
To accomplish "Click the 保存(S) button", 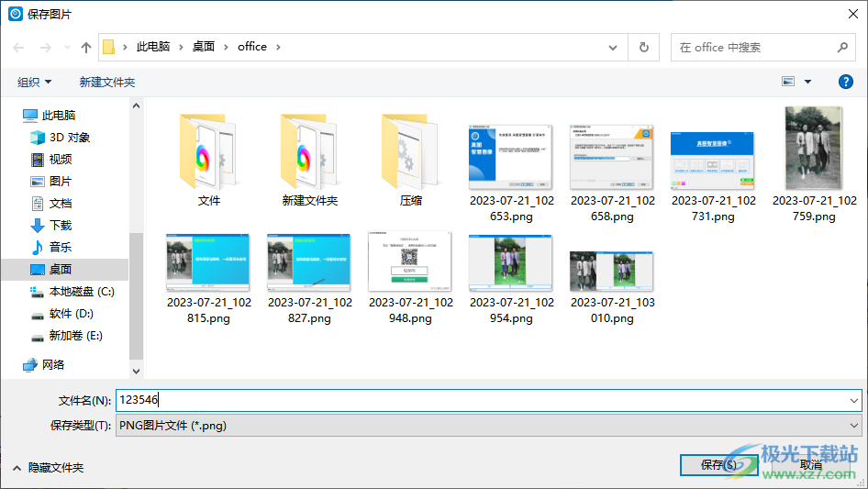I will (x=718, y=465).
